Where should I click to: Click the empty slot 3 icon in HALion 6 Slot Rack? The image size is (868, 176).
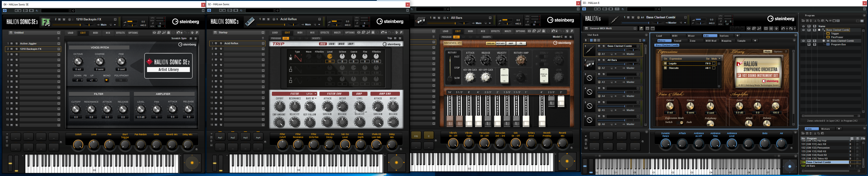tap(589, 78)
